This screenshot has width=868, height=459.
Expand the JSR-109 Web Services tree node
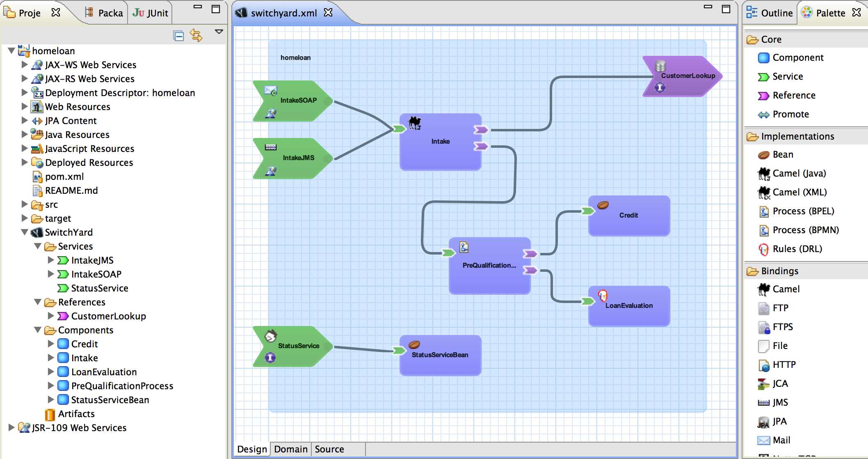[x=10, y=427]
